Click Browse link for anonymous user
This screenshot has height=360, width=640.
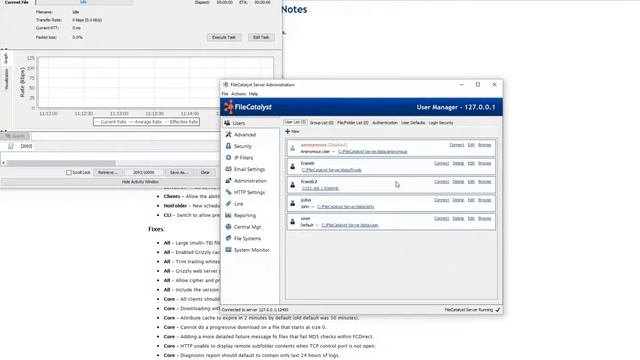pos(484,145)
